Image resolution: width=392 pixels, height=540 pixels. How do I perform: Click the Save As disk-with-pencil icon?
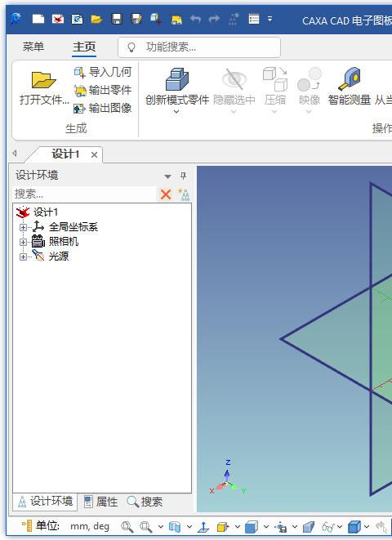click(x=136, y=19)
